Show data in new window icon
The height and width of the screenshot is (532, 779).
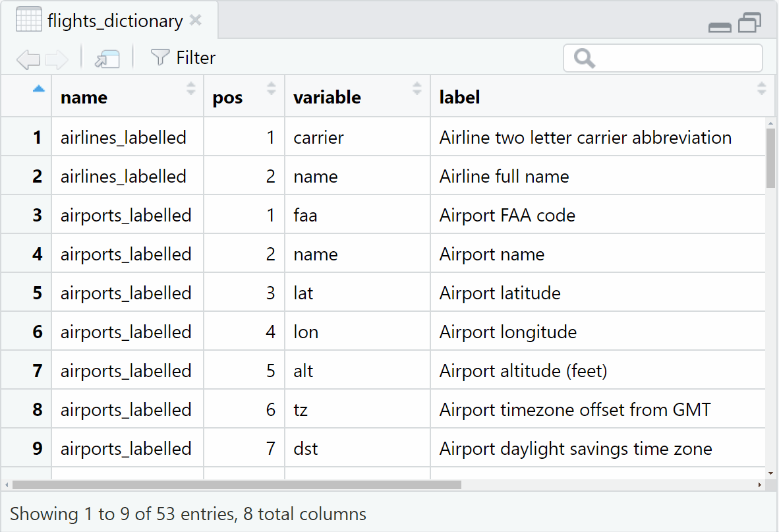(107, 59)
